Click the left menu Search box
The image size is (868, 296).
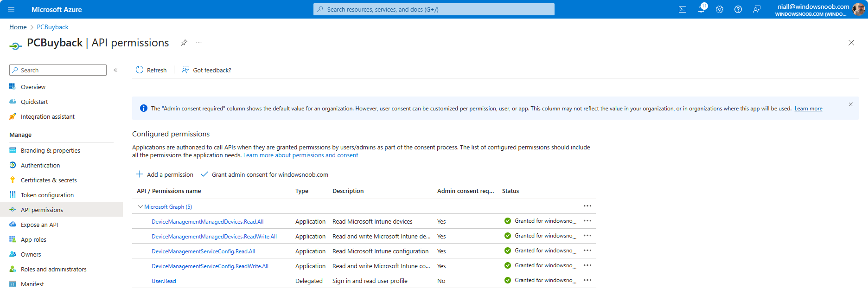pos(58,70)
